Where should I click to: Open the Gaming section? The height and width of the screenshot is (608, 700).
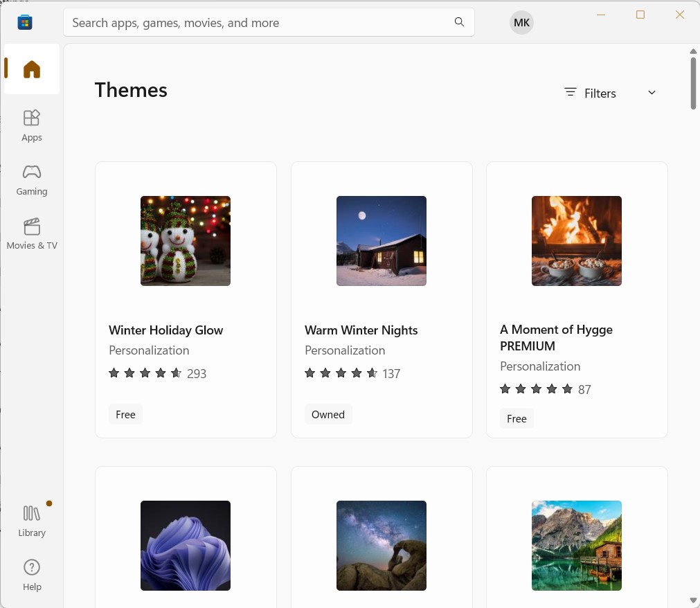click(31, 179)
